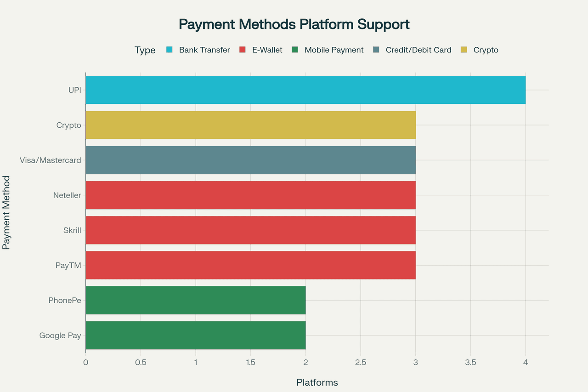This screenshot has width=588, height=392.
Task: Click the chart title text
Action: coord(294,24)
